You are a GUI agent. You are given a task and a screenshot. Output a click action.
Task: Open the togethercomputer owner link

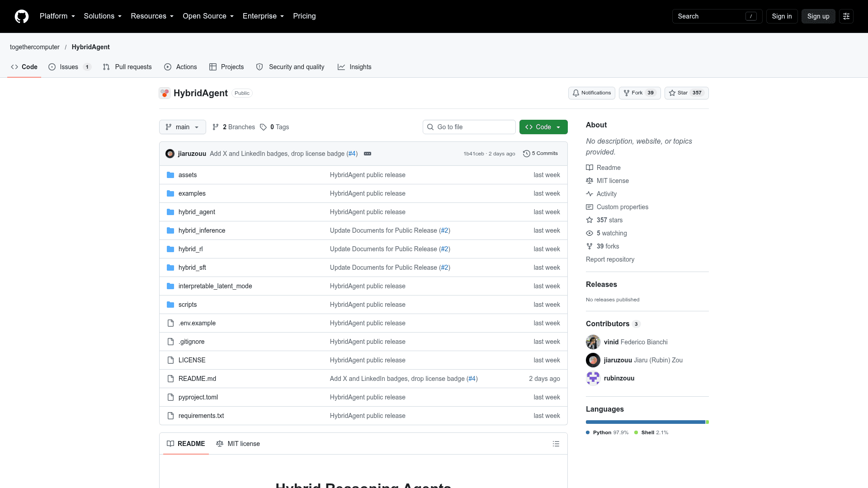pos(35,47)
